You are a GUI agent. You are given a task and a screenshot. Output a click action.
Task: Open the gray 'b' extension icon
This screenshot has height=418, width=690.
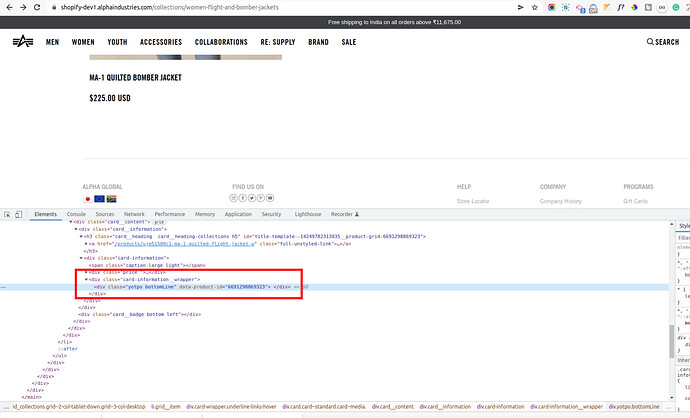click(648, 7)
